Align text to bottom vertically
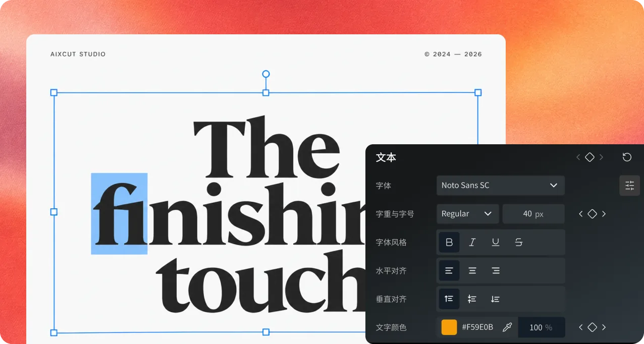 pyautogui.click(x=496, y=299)
